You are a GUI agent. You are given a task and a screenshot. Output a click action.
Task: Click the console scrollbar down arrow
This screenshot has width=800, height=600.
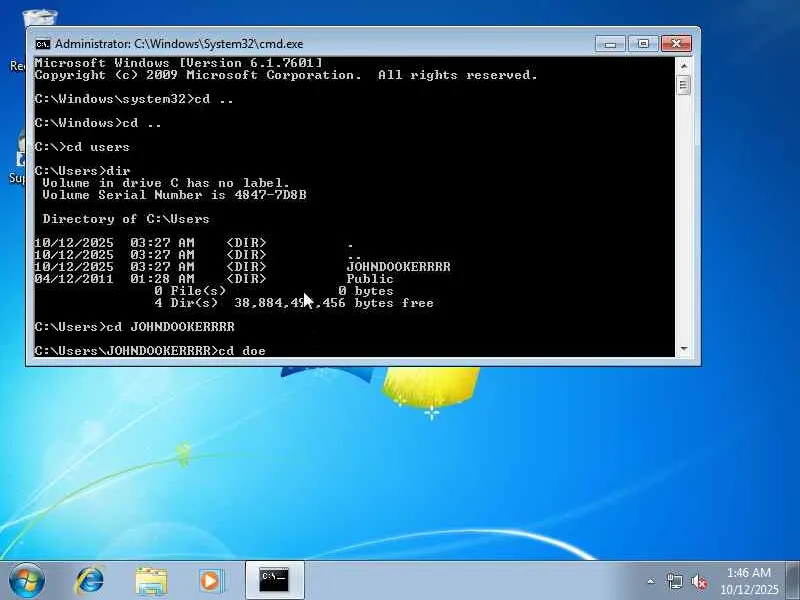tap(684, 349)
